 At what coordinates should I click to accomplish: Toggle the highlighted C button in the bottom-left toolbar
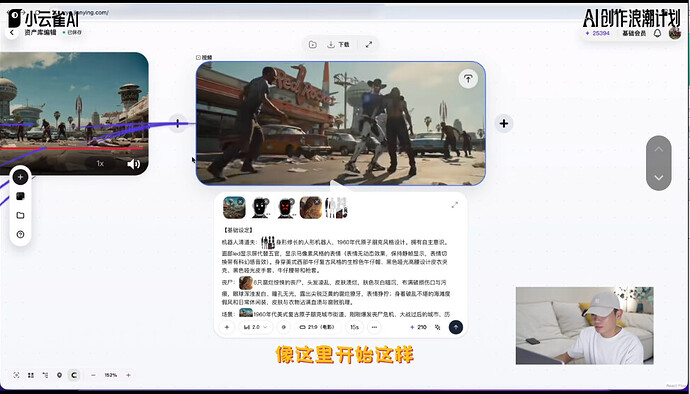74,375
